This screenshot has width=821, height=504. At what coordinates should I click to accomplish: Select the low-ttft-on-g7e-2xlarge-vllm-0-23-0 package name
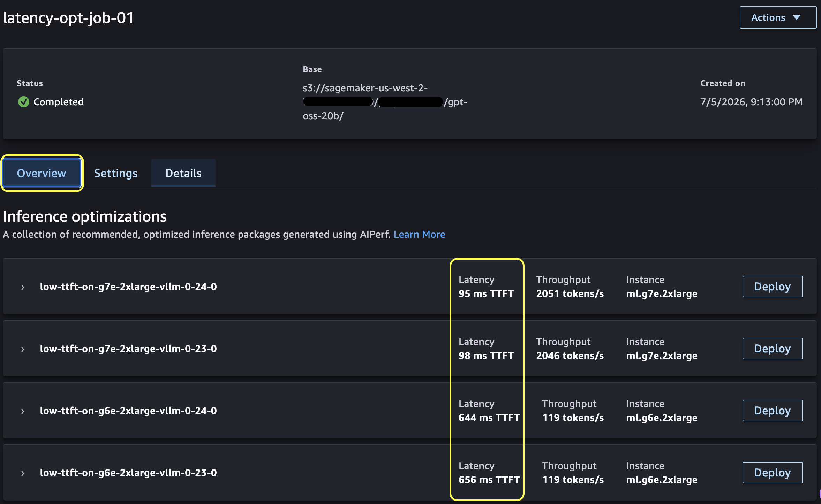(128, 349)
